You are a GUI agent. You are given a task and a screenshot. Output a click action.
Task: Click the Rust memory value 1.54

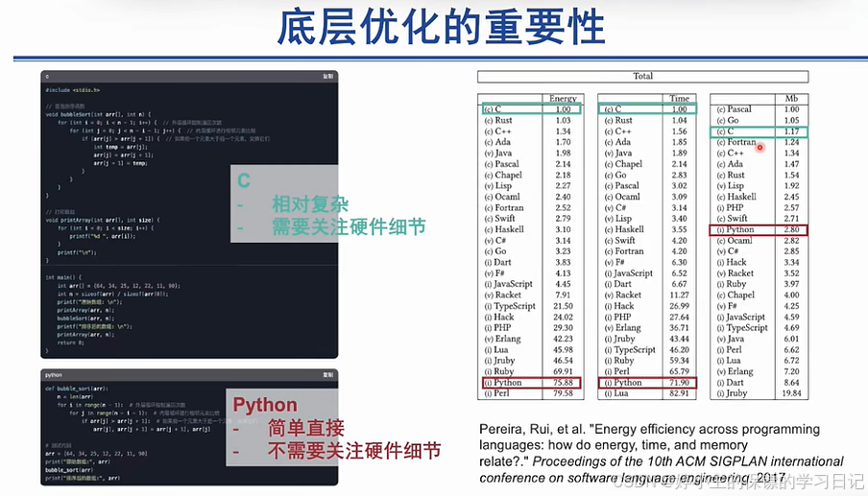point(791,175)
